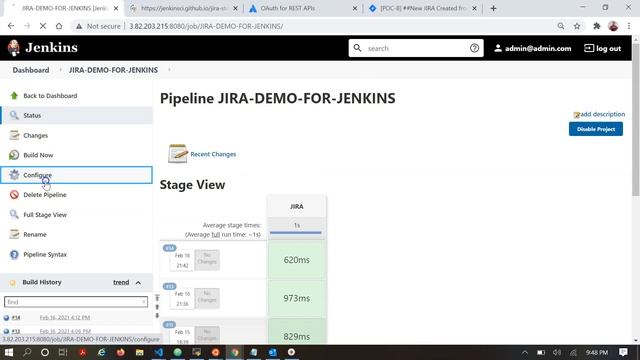Click the Build Now clock icon
This screenshot has height=360, width=640.
14,155
